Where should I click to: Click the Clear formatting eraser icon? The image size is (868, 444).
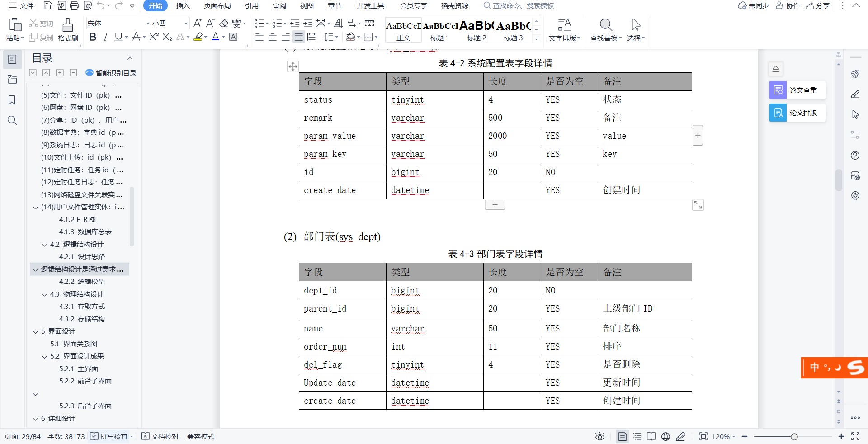[224, 23]
